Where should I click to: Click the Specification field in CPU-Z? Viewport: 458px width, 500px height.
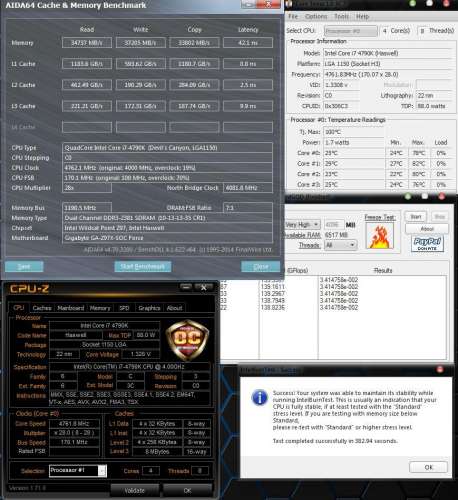click(x=130, y=367)
